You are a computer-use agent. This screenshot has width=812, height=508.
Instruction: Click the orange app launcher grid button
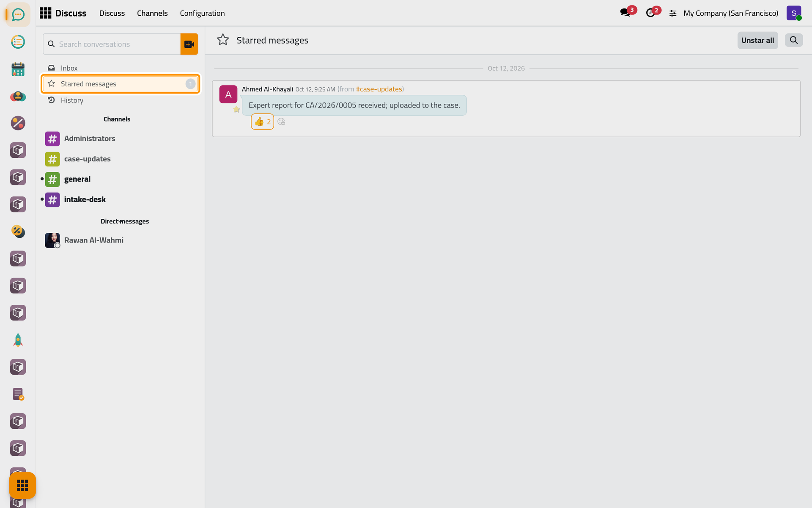[x=22, y=485]
